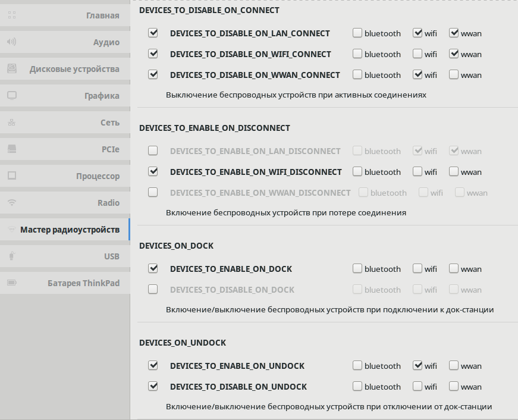Click the Аудио speaker icon
The height and width of the screenshot is (420, 518).
(x=11, y=42)
